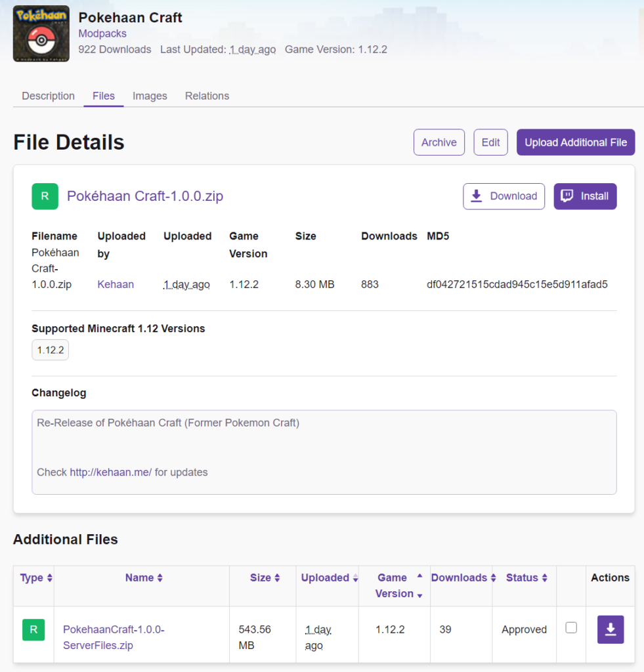
Task: Open the Modpacks category link
Action: point(102,33)
